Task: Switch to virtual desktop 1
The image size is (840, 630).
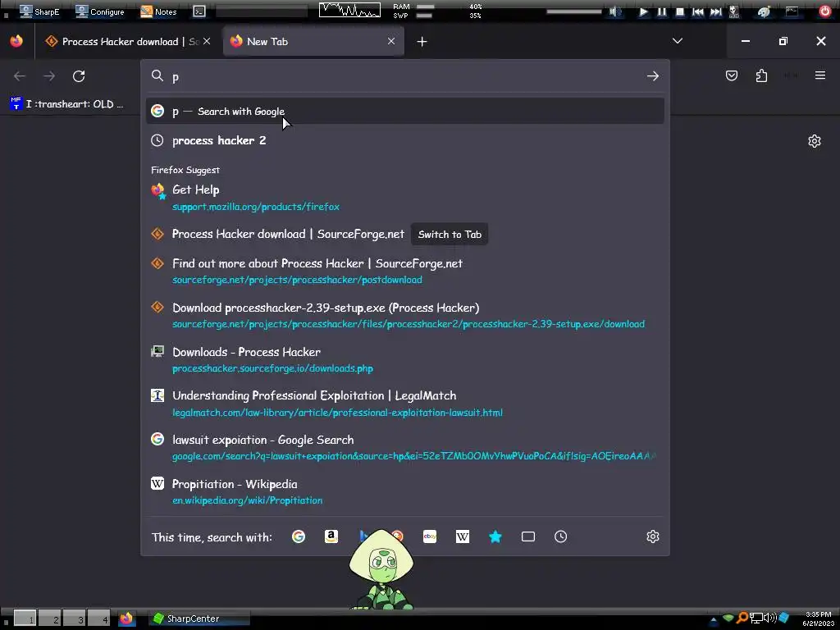Action: (x=25, y=619)
